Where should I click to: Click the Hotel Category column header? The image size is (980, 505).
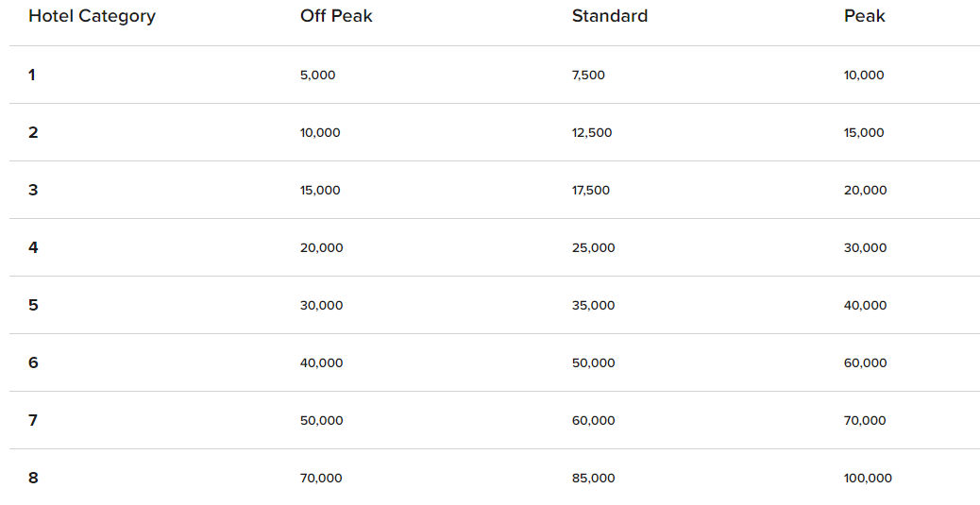(92, 16)
